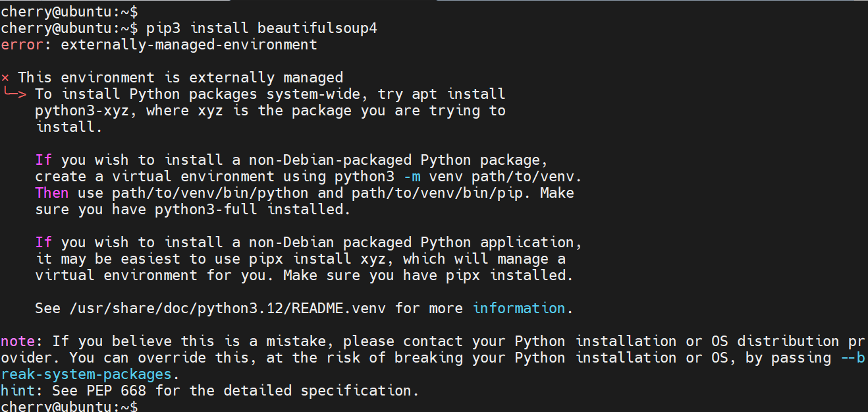Image resolution: width=868 pixels, height=412 pixels.
Task: Click the red x marker before This environment
Action: pos(5,77)
